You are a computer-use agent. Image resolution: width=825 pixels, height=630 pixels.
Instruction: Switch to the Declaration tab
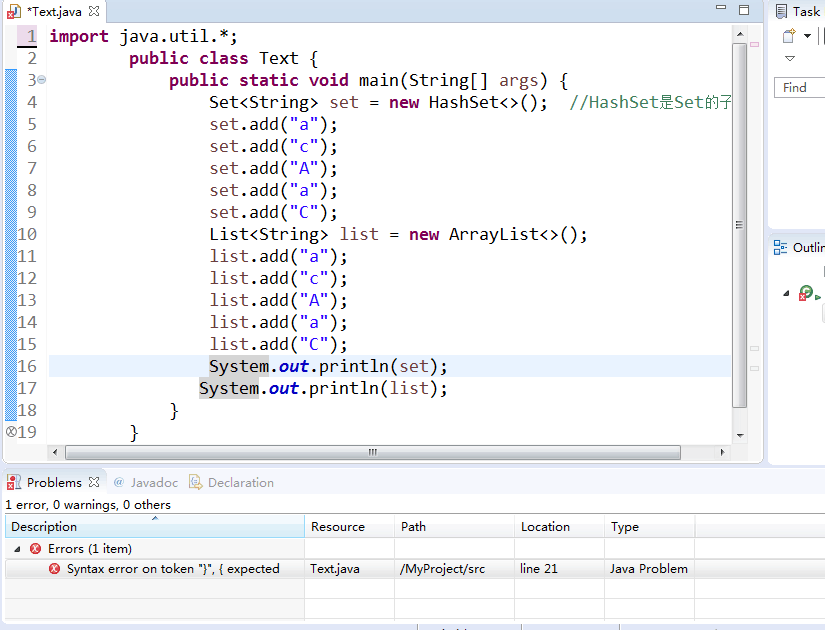[232, 482]
